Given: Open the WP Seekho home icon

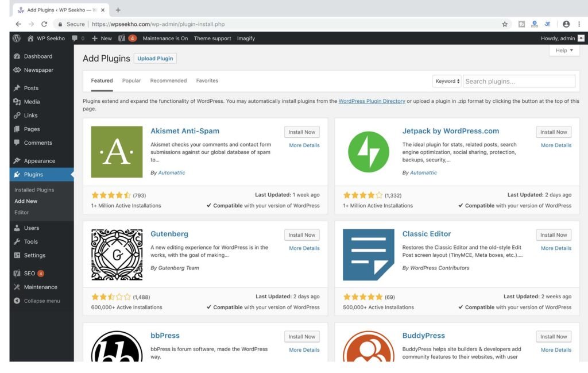Looking at the screenshot, I should pyautogui.click(x=30, y=39).
